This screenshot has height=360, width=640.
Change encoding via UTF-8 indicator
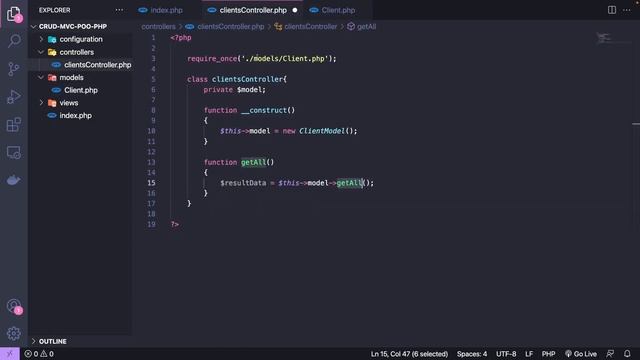click(x=506, y=354)
